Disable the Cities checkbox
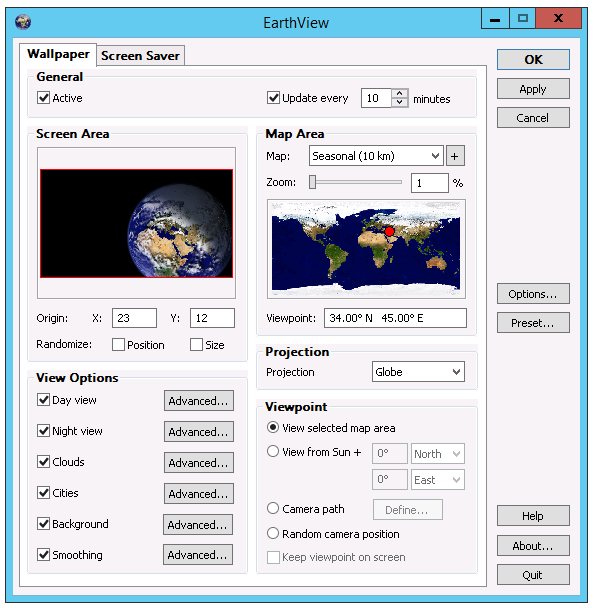The image size is (594, 608). pyautogui.click(x=43, y=492)
